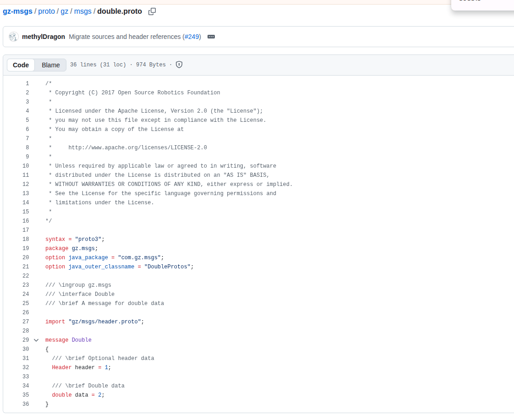
Task: Open pull request #249 link
Action: click(x=192, y=37)
